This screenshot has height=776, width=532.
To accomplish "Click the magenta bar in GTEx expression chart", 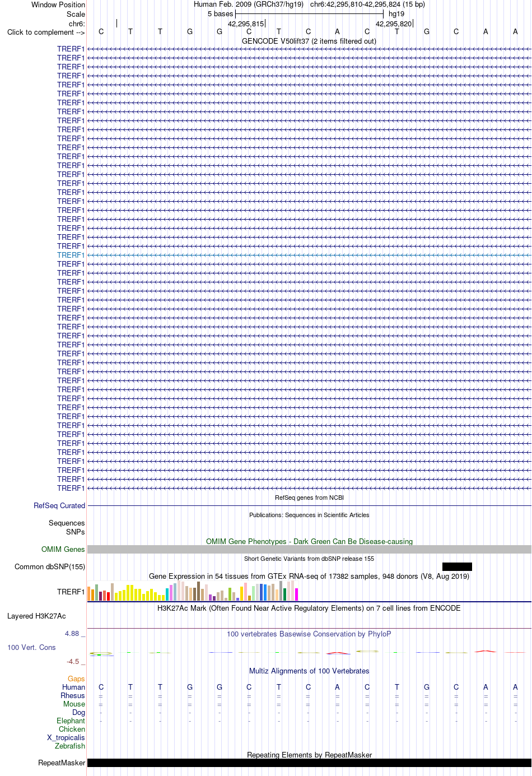I will (x=297, y=594).
